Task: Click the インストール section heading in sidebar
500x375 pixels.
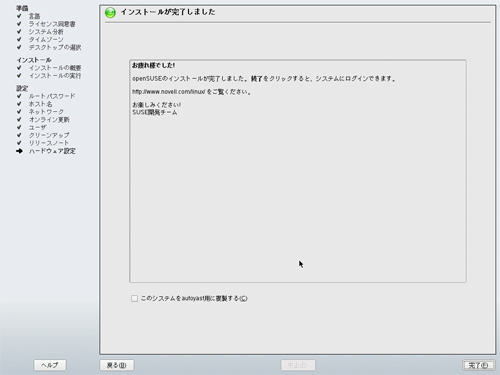Action: (x=34, y=60)
